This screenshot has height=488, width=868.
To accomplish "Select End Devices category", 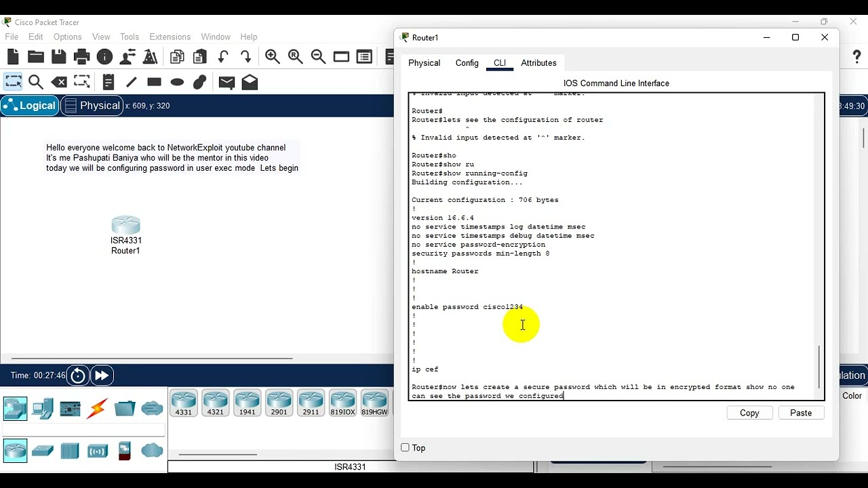I will pyautogui.click(x=43, y=409).
